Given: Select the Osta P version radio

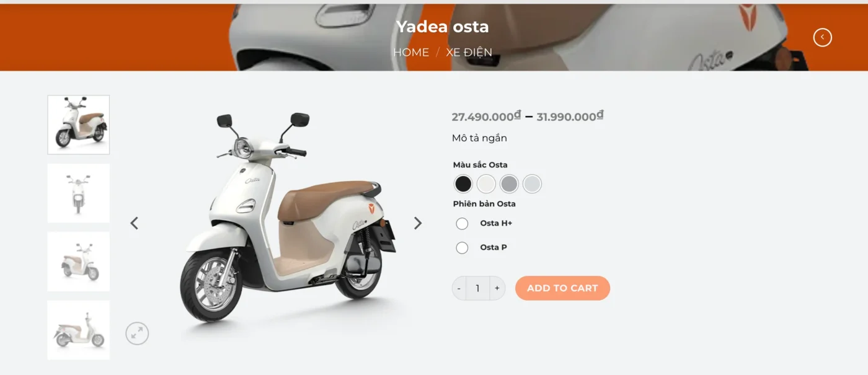Looking at the screenshot, I should (x=462, y=248).
